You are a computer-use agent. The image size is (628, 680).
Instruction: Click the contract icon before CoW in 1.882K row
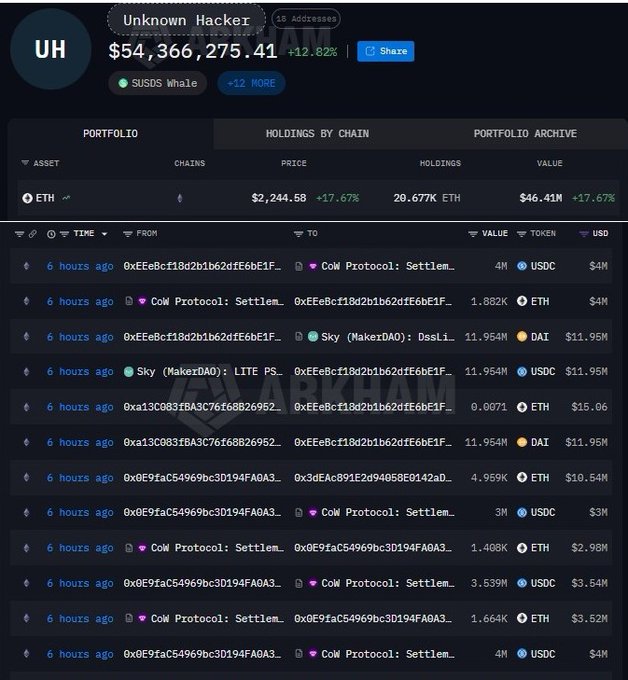pyautogui.click(x=129, y=301)
